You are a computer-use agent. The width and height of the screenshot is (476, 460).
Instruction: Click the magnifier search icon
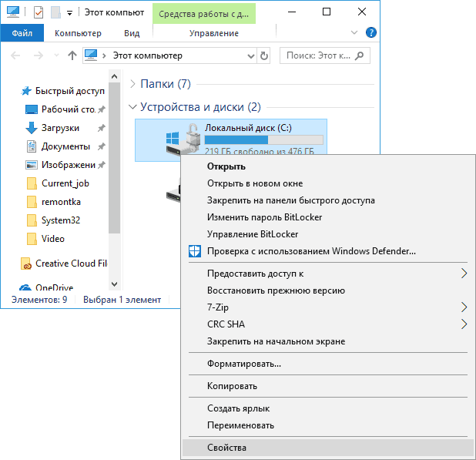(x=360, y=55)
